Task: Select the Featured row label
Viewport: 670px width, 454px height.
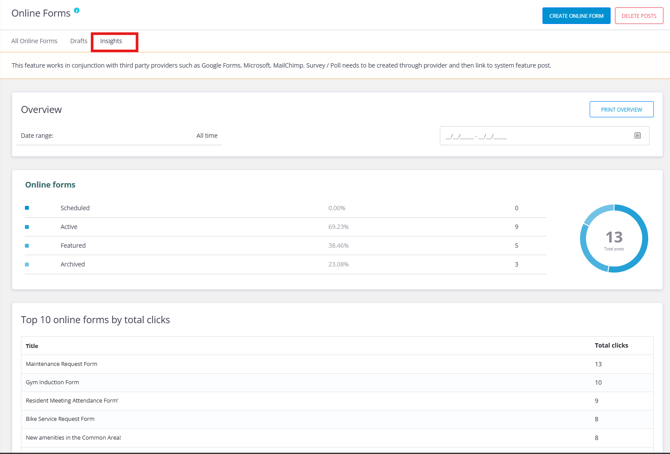Action: point(73,245)
